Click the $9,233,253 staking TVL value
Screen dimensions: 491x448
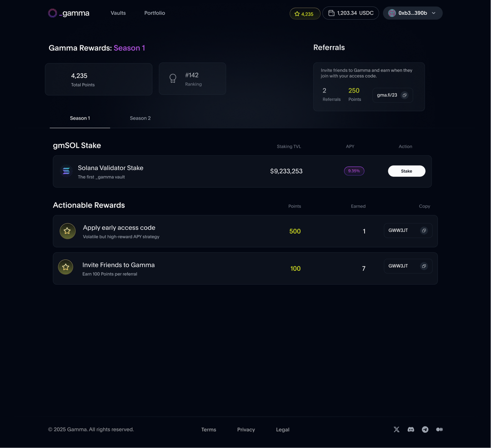point(286,171)
